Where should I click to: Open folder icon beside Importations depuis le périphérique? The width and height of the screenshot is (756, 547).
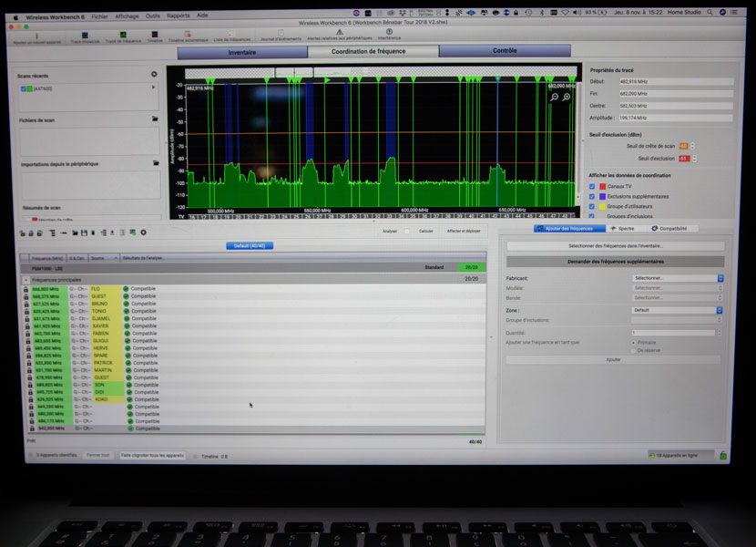pyautogui.click(x=157, y=163)
